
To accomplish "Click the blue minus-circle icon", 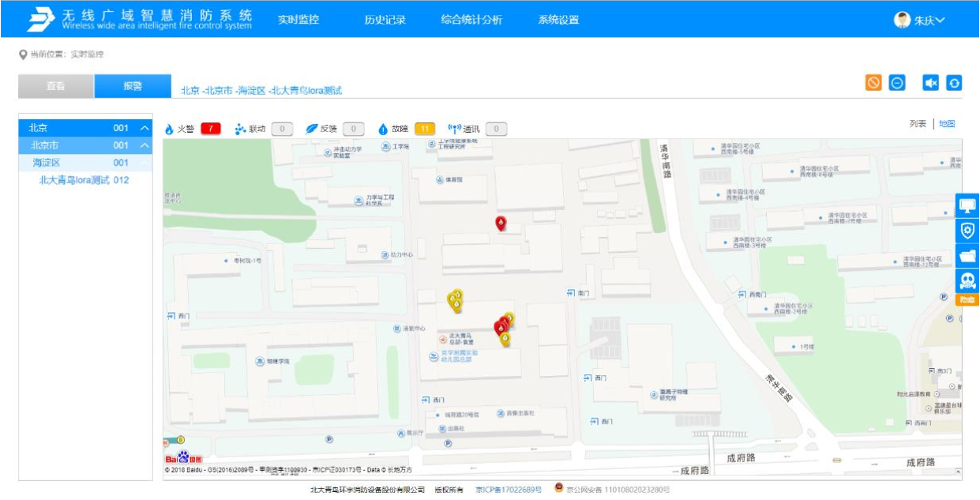I will [x=896, y=83].
